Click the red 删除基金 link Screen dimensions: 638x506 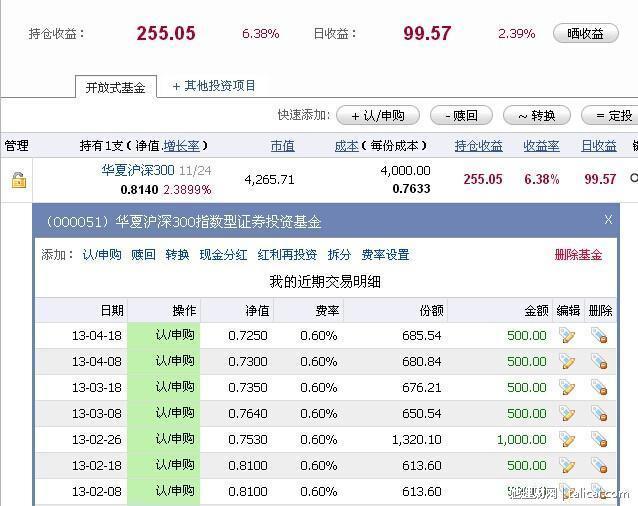click(x=578, y=255)
